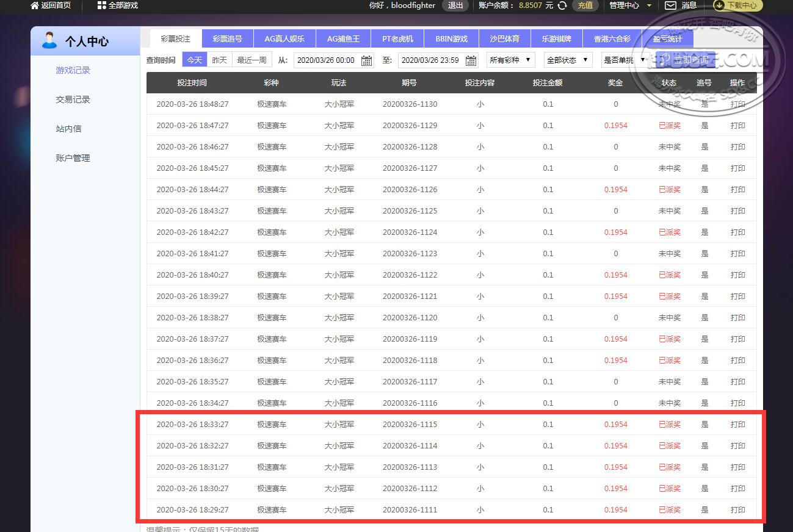
Task: Open 账户管理 in the sidebar
Action: [x=73, y=158]
